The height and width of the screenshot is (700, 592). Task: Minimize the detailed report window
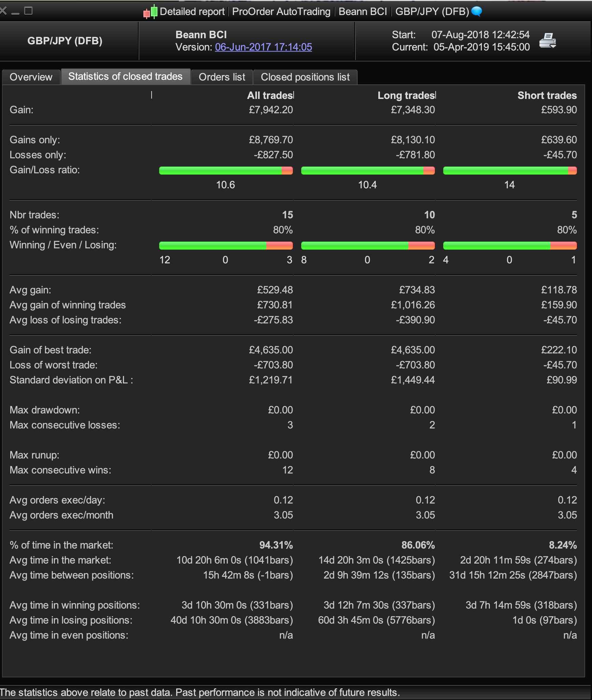[x=15, y=12]
